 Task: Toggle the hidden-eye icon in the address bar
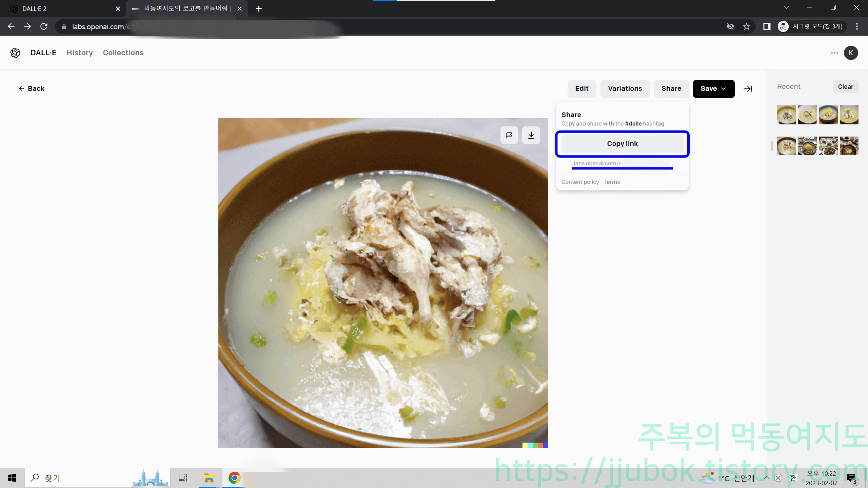[731, 26]
